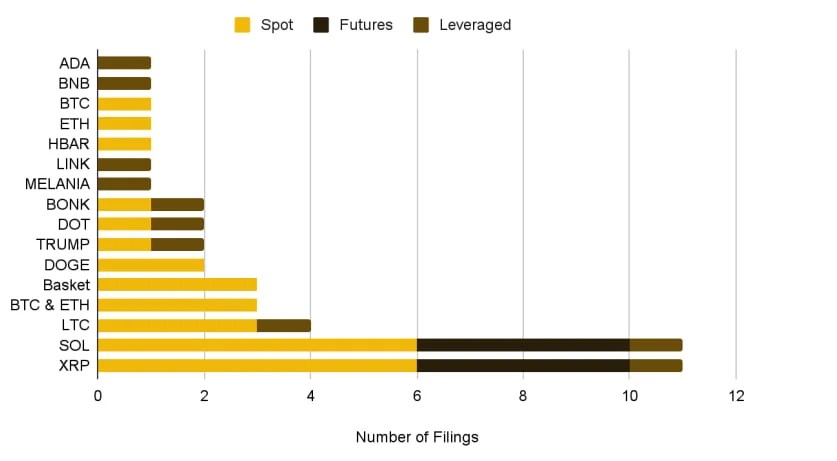Image resolution: width=837 pixels, height=461 pixels.
Task: Click the BTC spot bar
Action: pyautogui.click(x=124, y=104)
